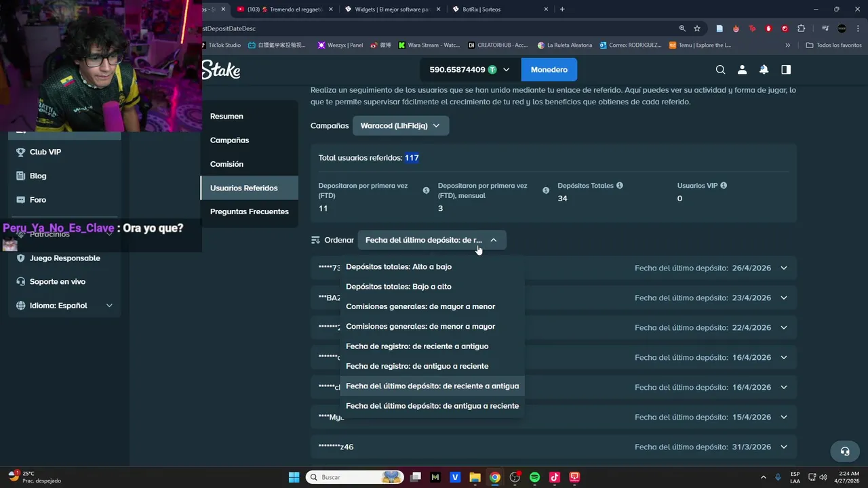This screenshot has width=868, height=488.
Task: Expand the referral row dated 22/4/2026
Action: tap(784, 327)
